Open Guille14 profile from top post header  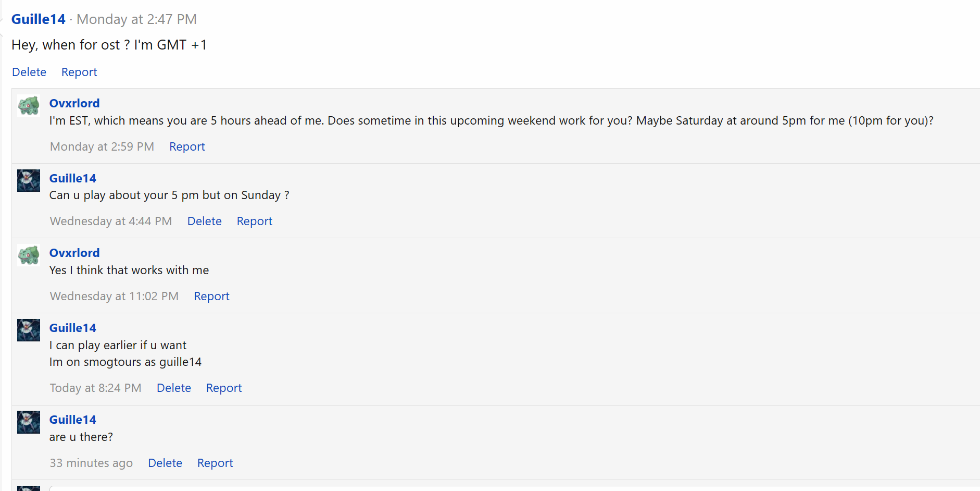pos(38,19)
